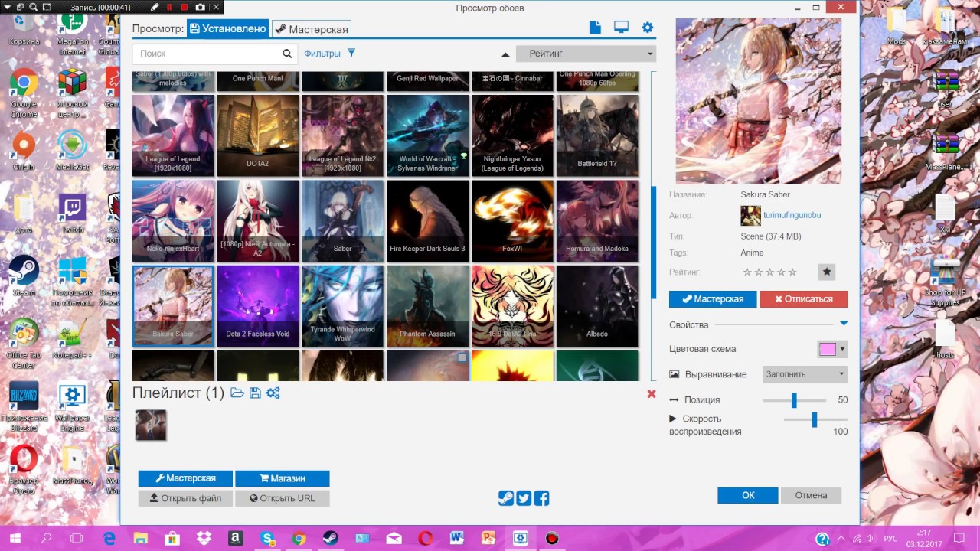Click the Позиция slider handle
Image resolution: width=980 pixels, height=551 pixels.
click(794, 400)
